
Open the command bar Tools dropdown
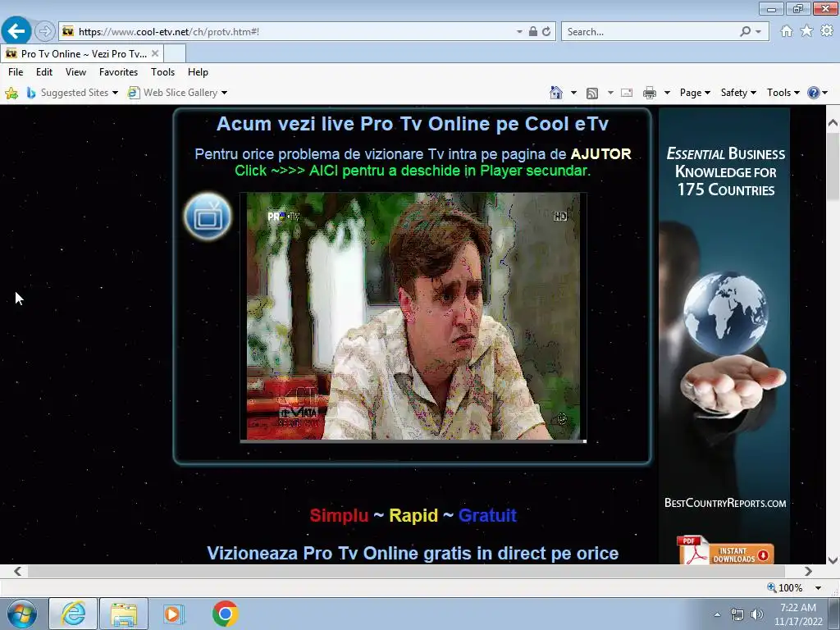(x=783, y=93)
